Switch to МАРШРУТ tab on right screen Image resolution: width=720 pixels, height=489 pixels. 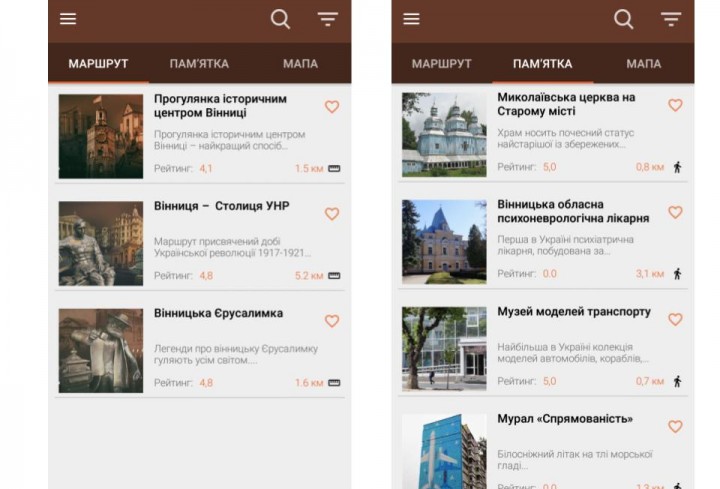click(x=442, y=64)
